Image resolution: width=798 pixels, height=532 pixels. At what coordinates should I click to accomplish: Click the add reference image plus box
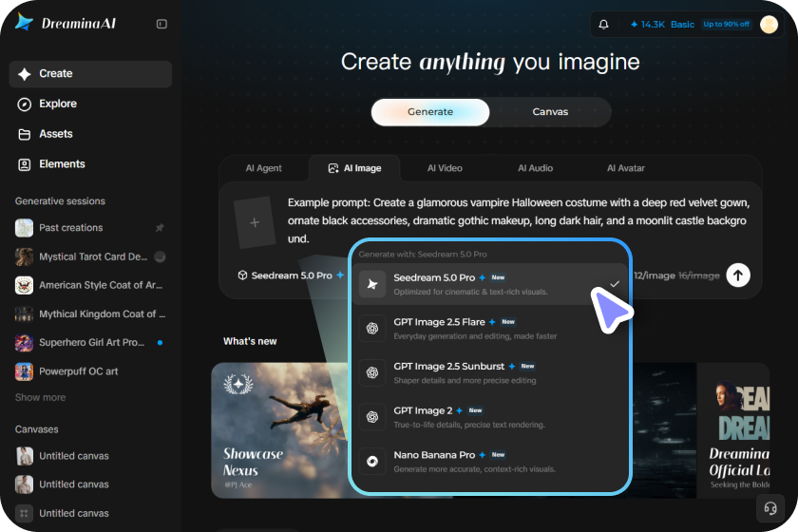pos(255,222)
